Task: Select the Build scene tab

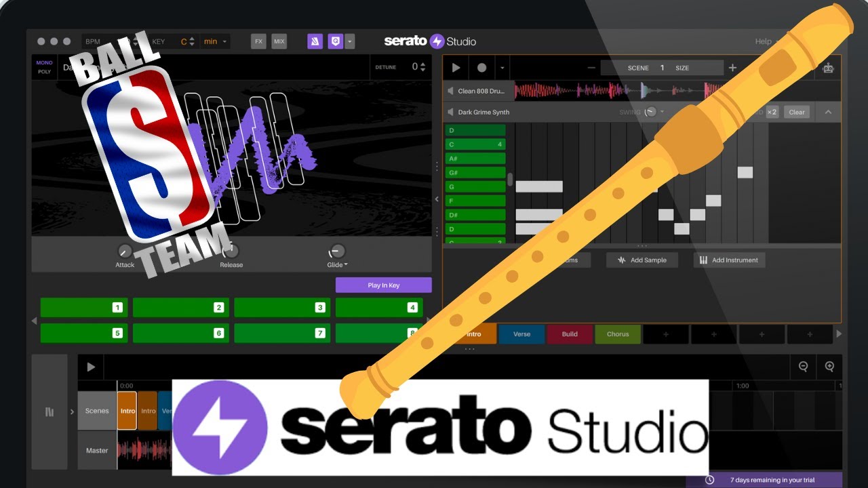Action: (570, 334)
